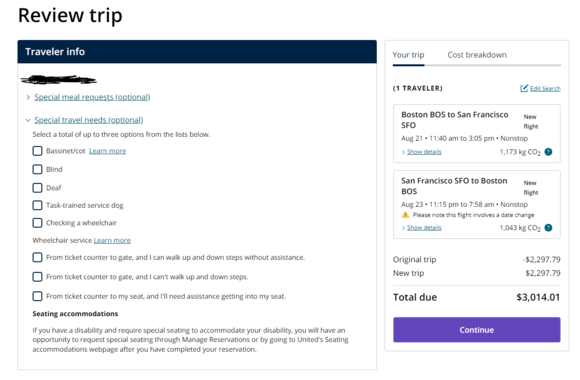Open Learn more link next to Bassinet/cot
Viewport: 580px width, 380px height.
pos(108,151)
